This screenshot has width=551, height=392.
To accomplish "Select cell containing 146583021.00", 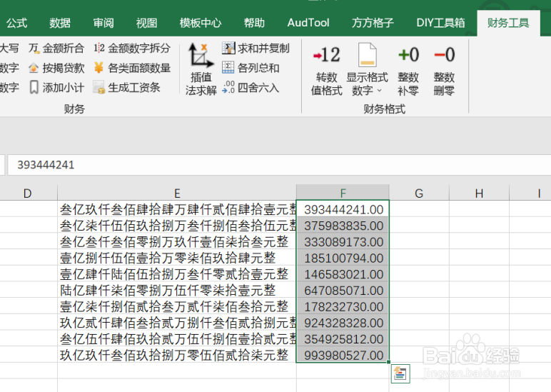I will pyautogui.click(x=343, y=274).
